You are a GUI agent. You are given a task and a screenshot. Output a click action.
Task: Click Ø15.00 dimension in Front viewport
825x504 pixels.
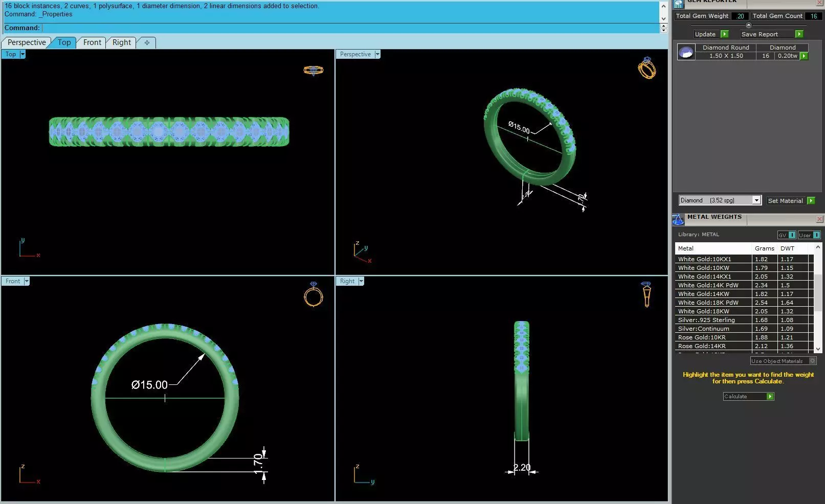click(x=149, y=385)
